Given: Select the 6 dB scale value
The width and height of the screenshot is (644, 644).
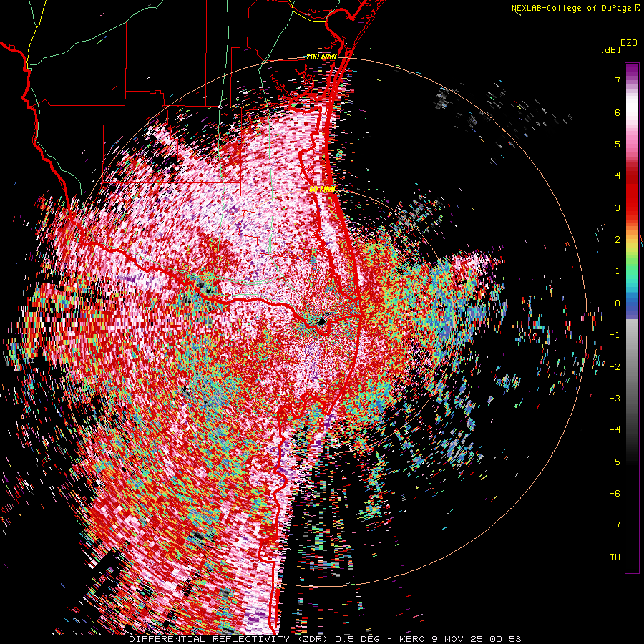Looking at the screenshot, I should click(x=618, y=112).
